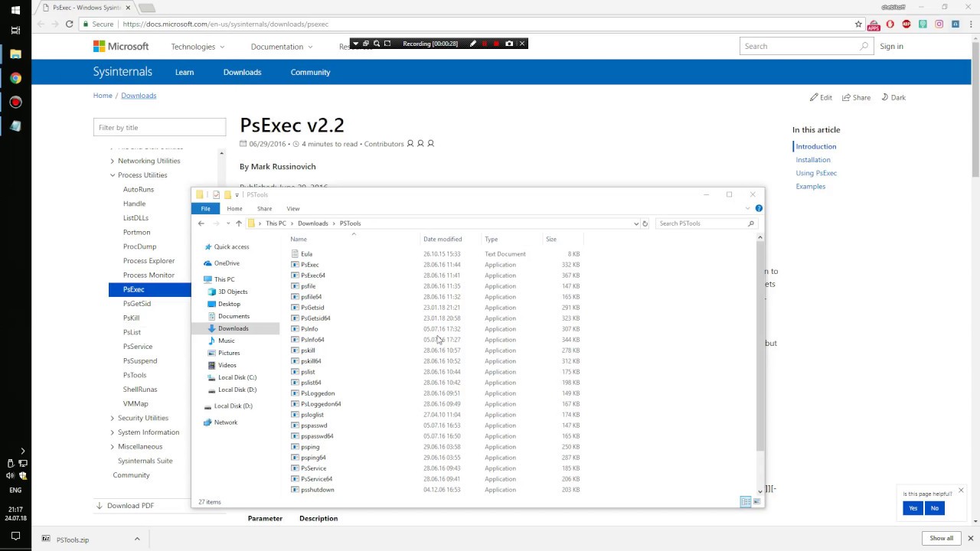Image resolution: width=980 pixels, height=551 pixels.
Task: Select PsExec64 file in Explorer
Action: pos(312,275)
